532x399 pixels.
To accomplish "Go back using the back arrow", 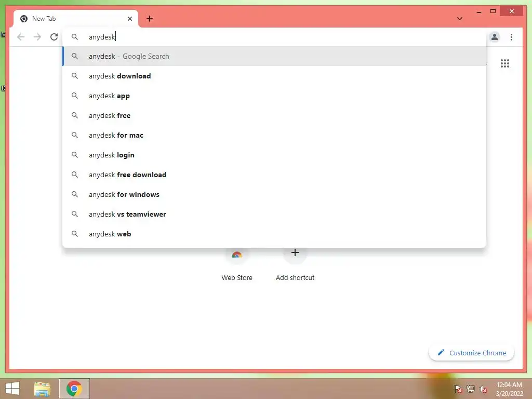I will pyautogui.click(x=21, y=37).
